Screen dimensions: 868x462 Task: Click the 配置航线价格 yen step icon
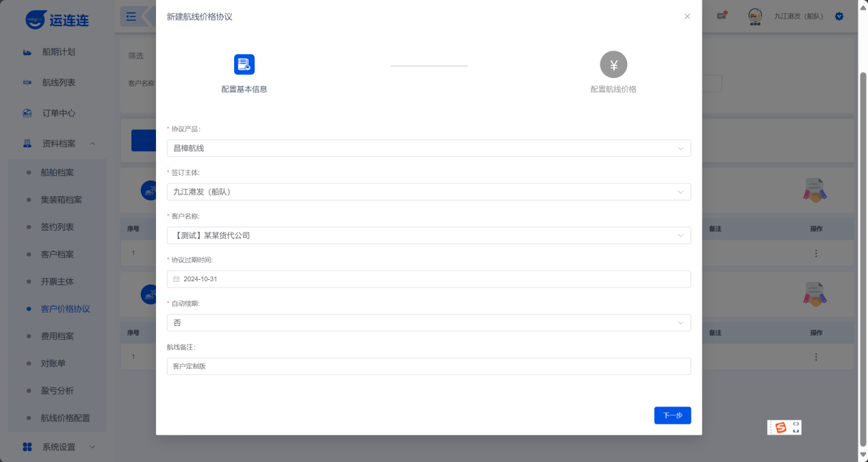[613, 65]
